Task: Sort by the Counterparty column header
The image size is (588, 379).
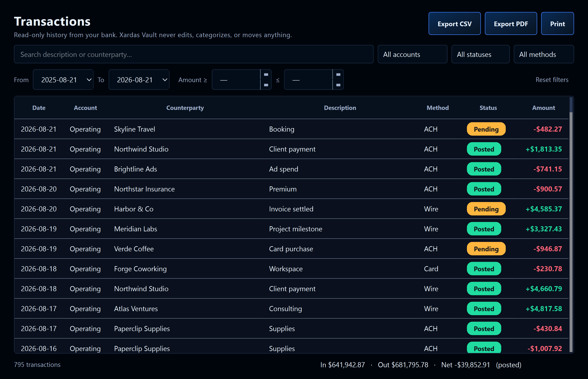Action: pos(185,108)
